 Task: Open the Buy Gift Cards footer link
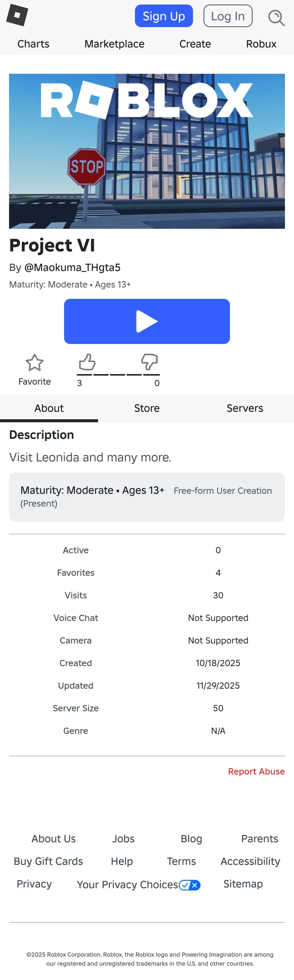tap(48, 861)
